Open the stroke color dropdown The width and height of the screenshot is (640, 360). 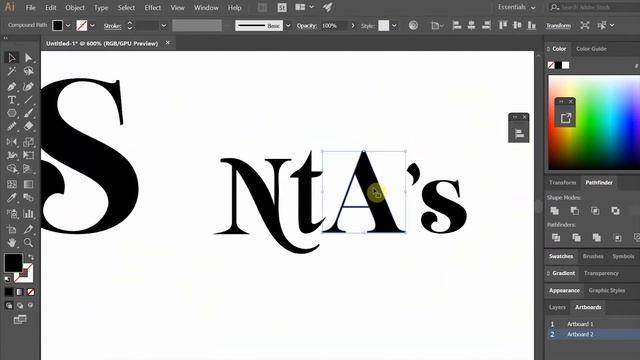tap(92, 26)
